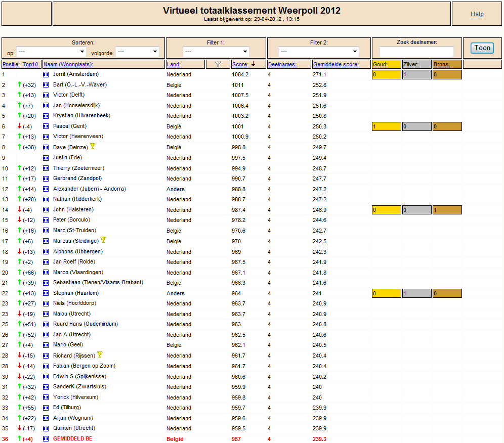Click trophy icon next to Richard (Rijssen)
The image size is (504, 443).
(100, 355)
